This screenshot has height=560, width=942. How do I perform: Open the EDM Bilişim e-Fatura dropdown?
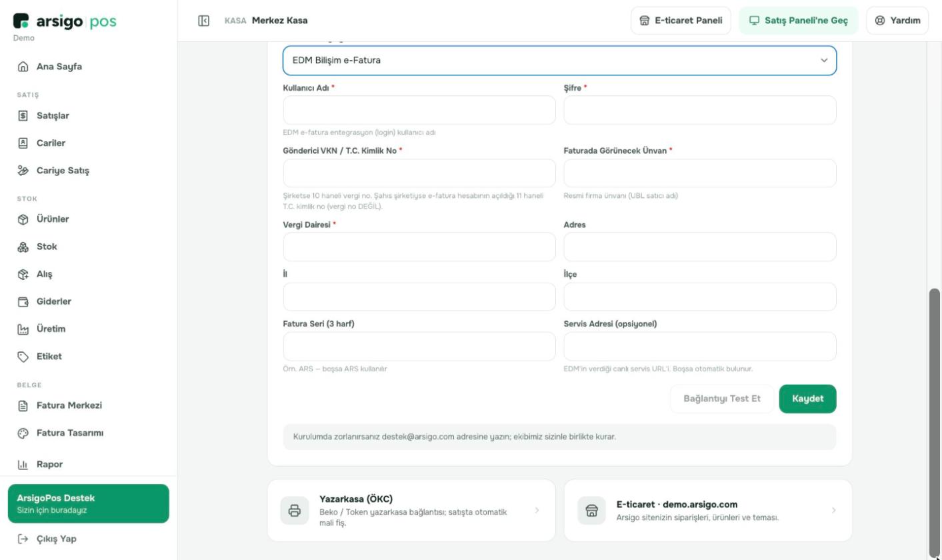[559, 61]
